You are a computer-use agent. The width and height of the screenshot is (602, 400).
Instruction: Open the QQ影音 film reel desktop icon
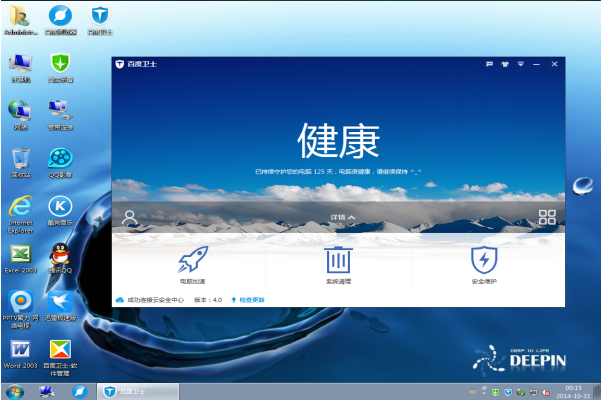60,163
